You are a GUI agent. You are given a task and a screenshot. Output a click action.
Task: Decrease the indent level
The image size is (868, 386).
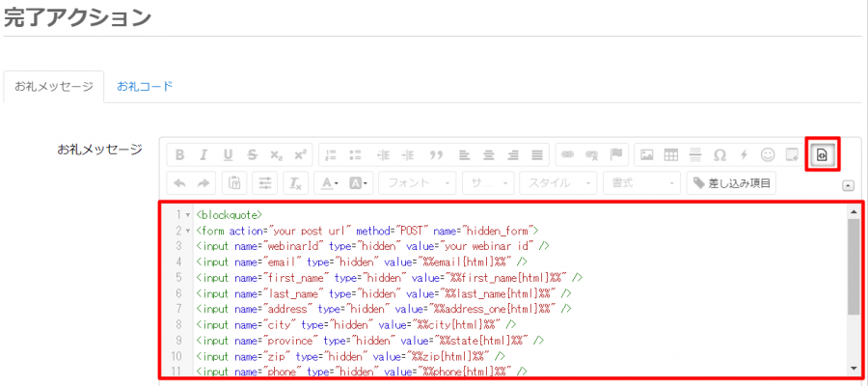pyautogui.click(x=383, y=155)
